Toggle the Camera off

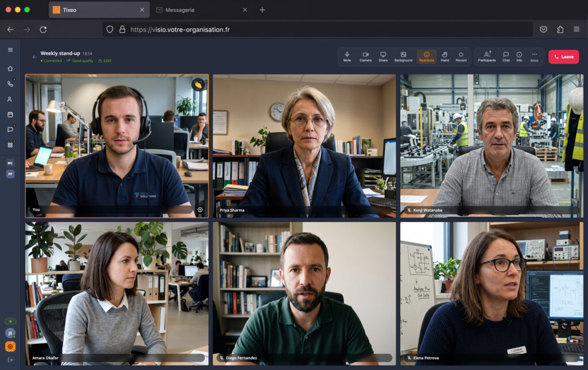pos(365,57)
